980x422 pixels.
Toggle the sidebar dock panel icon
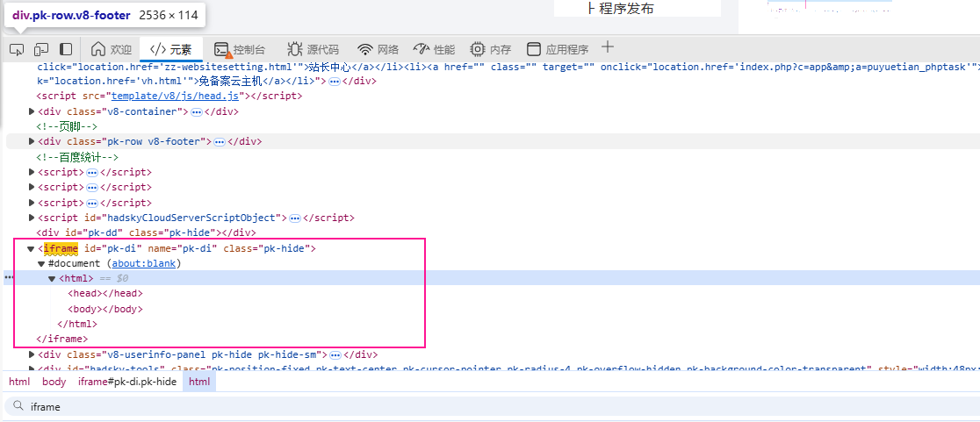(65, 49)
